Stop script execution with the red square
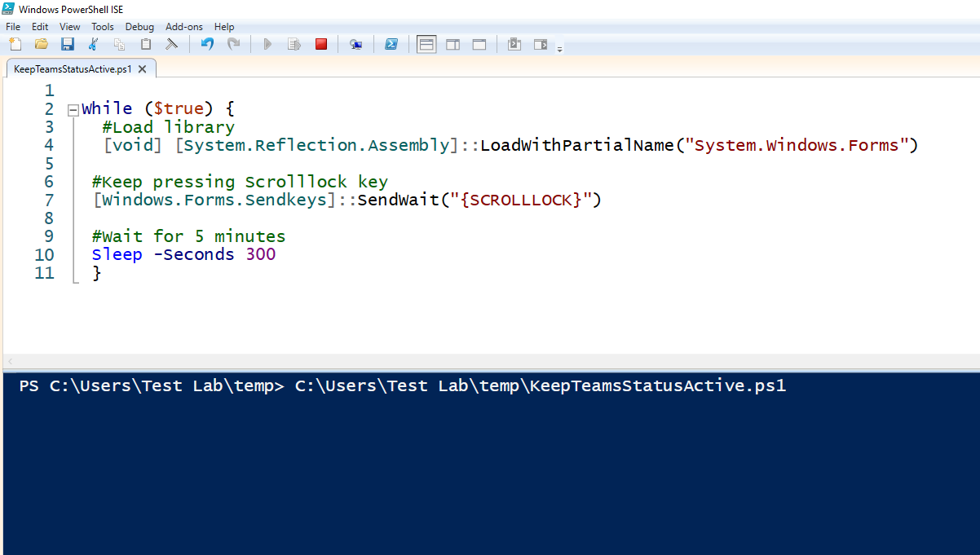980x555 pixels. pos(321,44)
